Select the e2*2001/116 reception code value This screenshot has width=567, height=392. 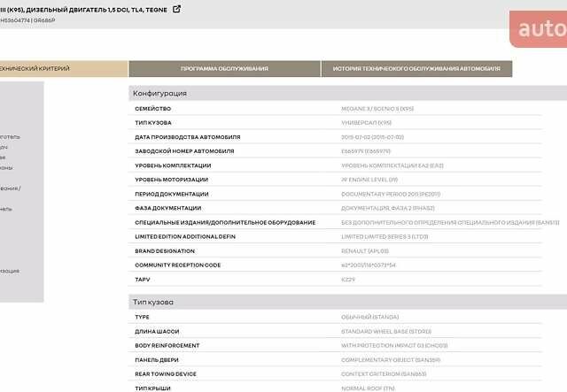[x=369, y=265]
